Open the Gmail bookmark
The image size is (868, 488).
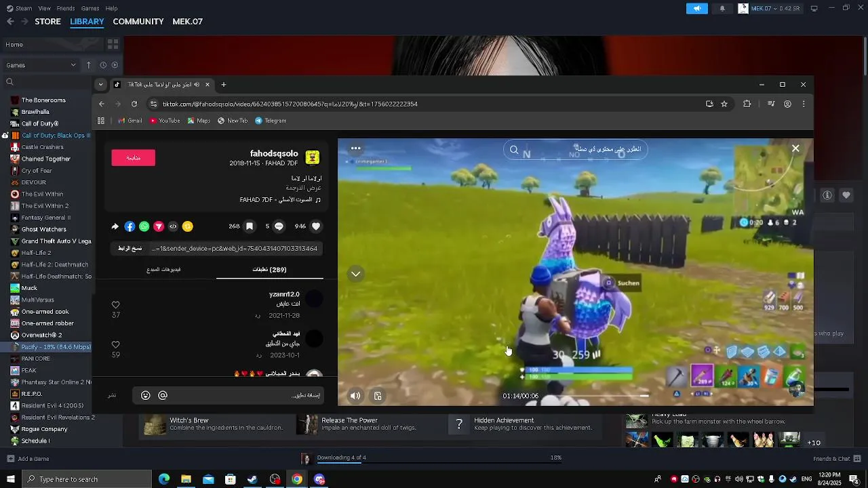130,121
